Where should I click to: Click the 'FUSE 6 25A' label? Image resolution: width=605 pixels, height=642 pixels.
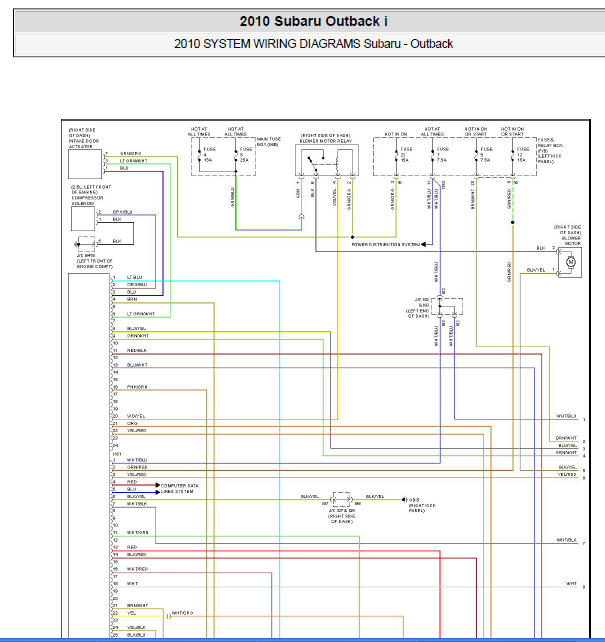[x=246, y=154]
